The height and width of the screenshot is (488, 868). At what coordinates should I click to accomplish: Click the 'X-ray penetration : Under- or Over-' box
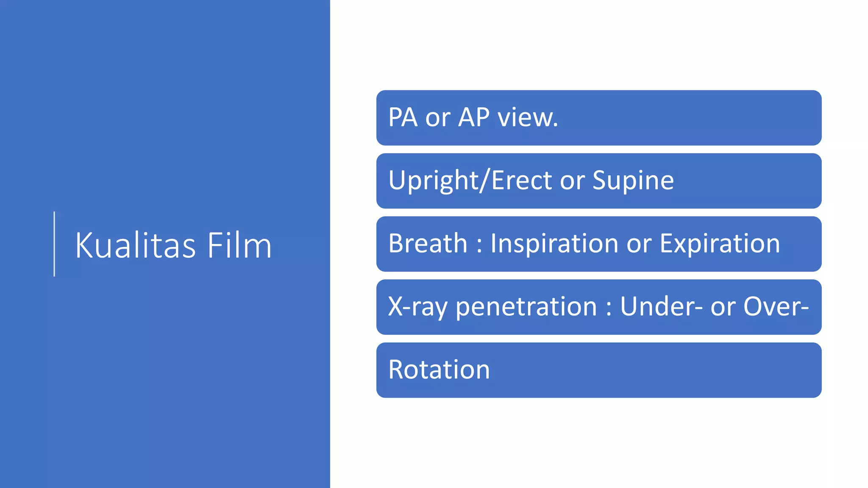599,307
